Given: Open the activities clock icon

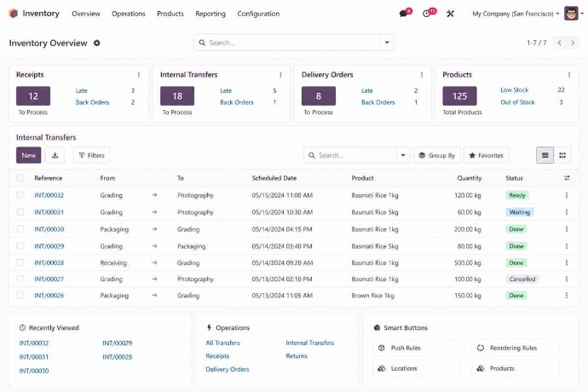Looking at the screenshot, I should click(x=428, y=14).
